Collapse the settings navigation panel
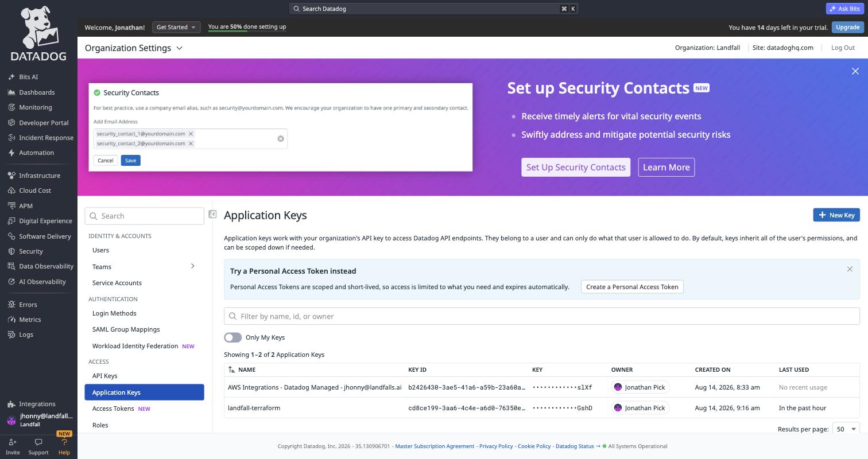Image resolution: width=868 pixels, height=459 pixels. tap(212, 214)
